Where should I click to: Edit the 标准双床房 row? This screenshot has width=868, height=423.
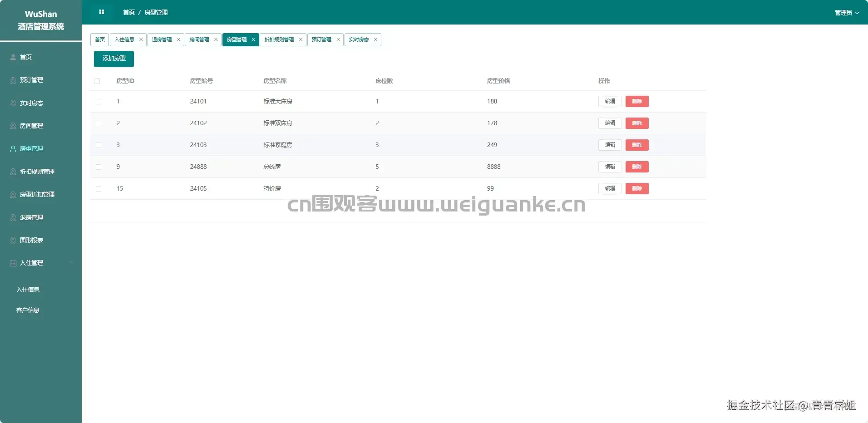pyautogui.click(x=610, y=123)
